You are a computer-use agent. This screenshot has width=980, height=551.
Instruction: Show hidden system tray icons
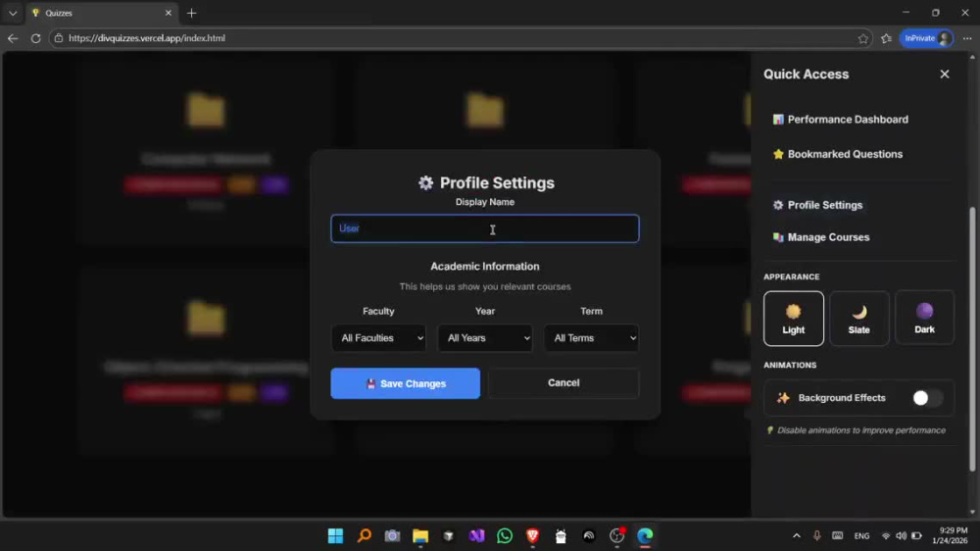[796, 536]
